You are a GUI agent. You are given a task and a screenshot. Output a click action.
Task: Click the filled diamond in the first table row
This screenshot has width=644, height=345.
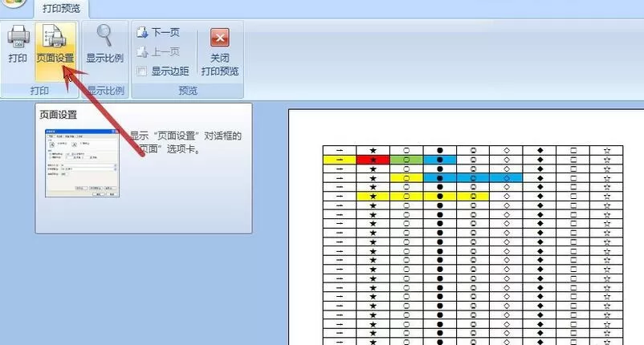(540, 150)
